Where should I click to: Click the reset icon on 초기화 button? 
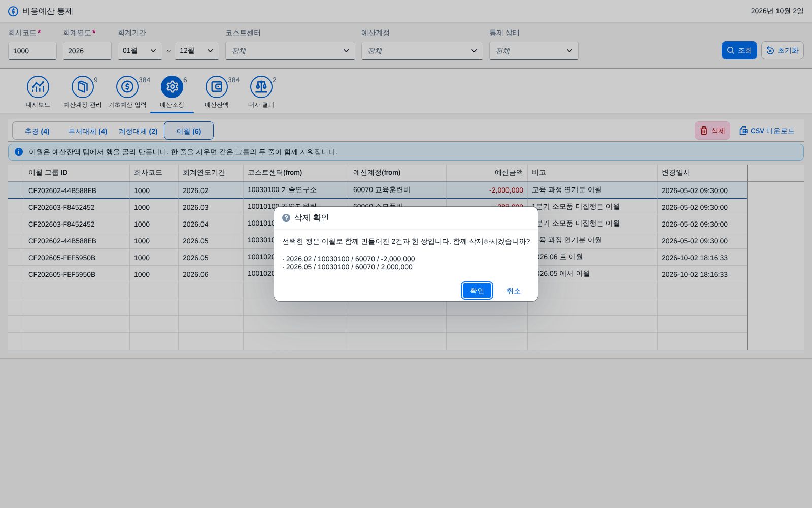pyautogui.click(x=770, y=50)
